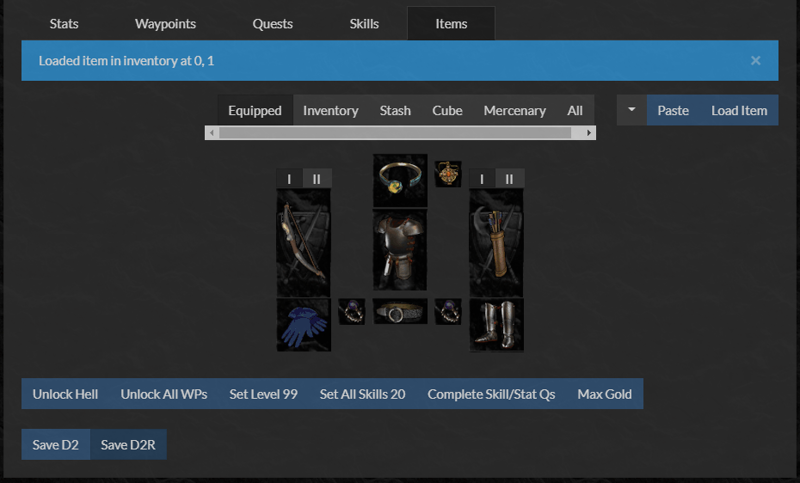The image size is (800, 483).
Task: Select the equipped arrow quiver
Action: 496,243
